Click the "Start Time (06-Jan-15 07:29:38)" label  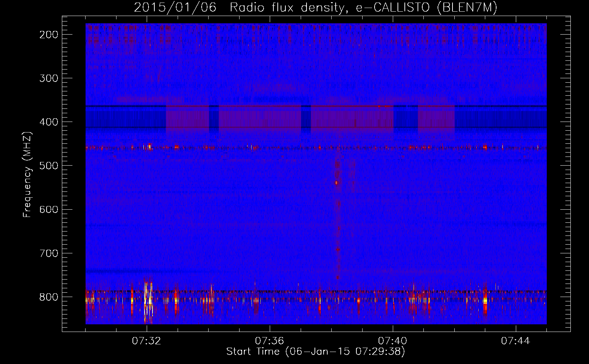[x=316, y=351]
